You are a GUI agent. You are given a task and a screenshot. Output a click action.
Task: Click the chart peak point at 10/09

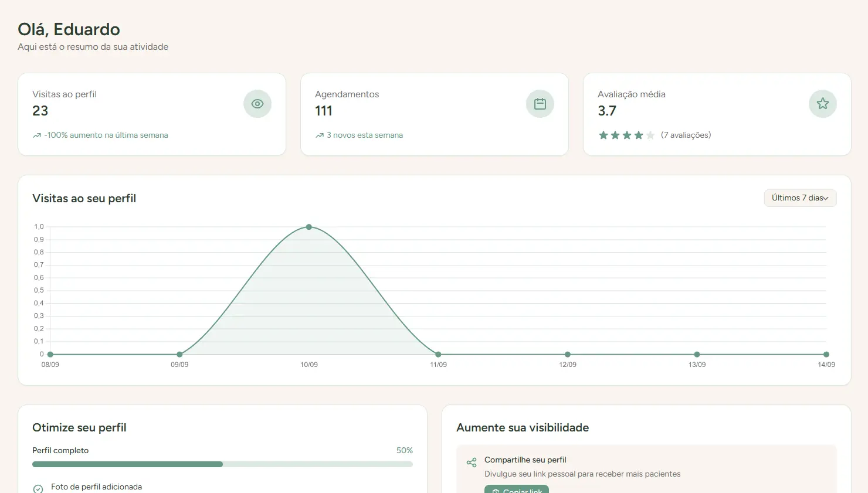pyautogui.click(x=309, y=227)
